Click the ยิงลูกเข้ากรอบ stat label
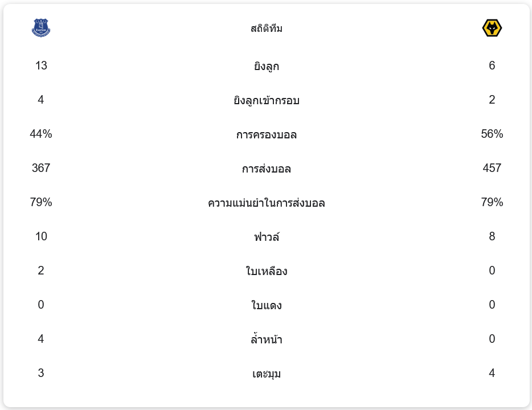532x410 pixels. 267,101
